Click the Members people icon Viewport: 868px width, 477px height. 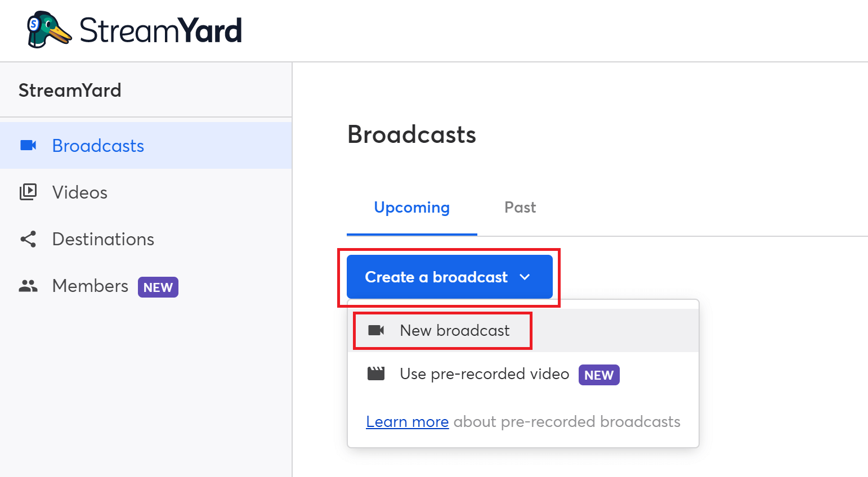click(28, 286)
